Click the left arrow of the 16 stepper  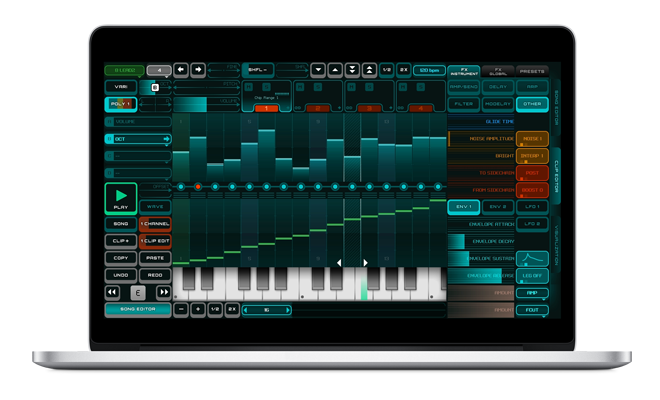pos(246,310)
